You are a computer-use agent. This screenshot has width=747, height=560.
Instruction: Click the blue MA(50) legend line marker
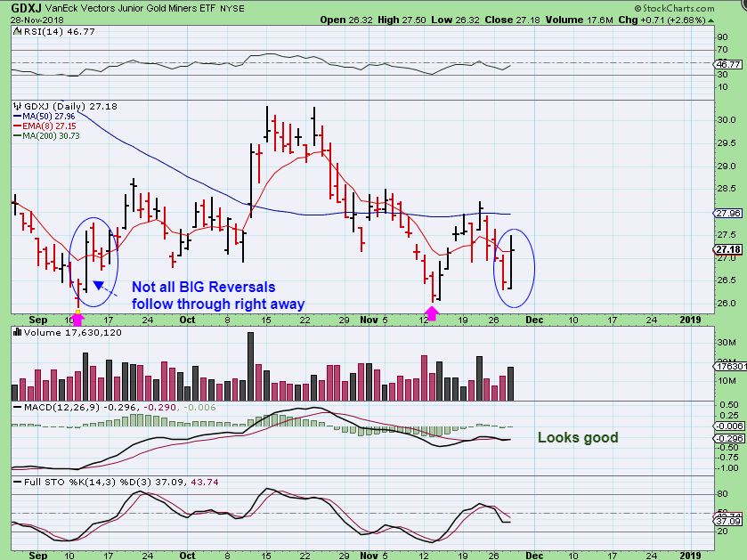point(18,117)
